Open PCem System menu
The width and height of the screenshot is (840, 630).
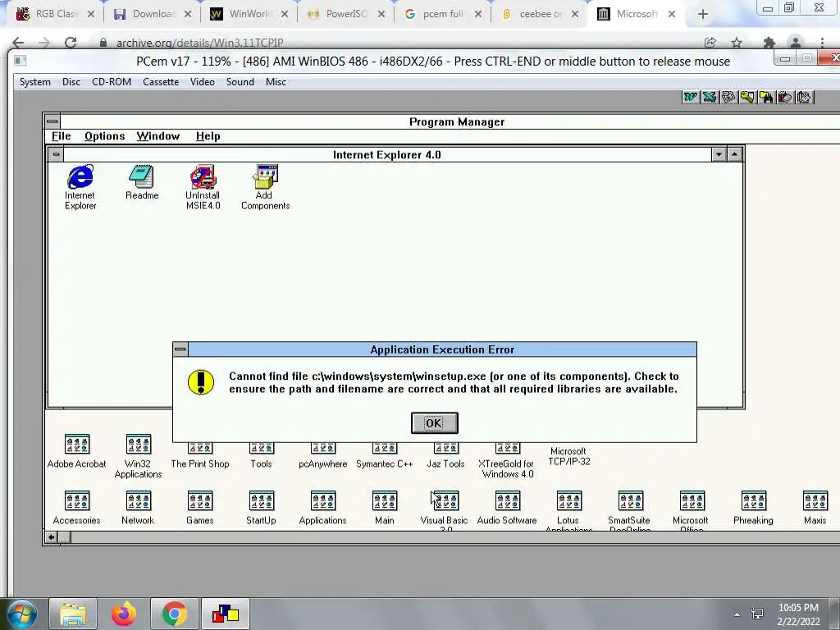point(34,82)
